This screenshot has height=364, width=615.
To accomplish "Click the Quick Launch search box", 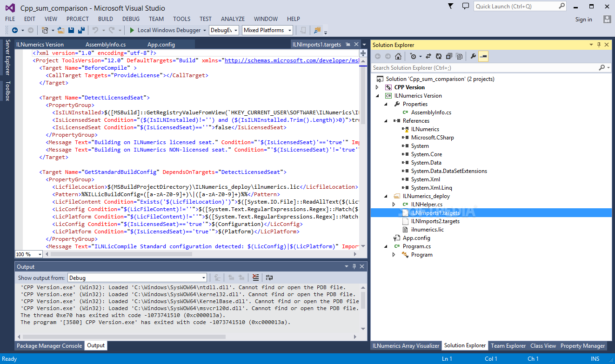I will click(520, 6).
